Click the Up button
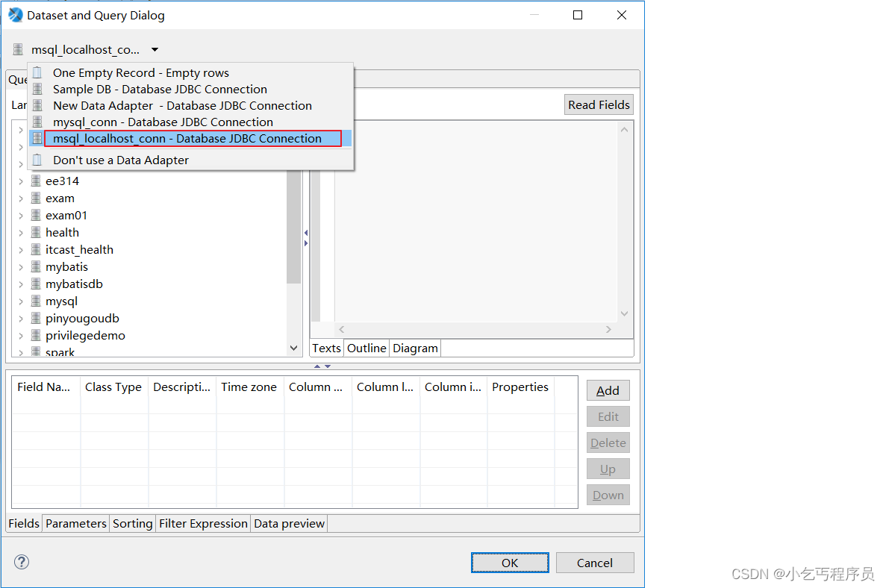 click(x=608, y=469)
